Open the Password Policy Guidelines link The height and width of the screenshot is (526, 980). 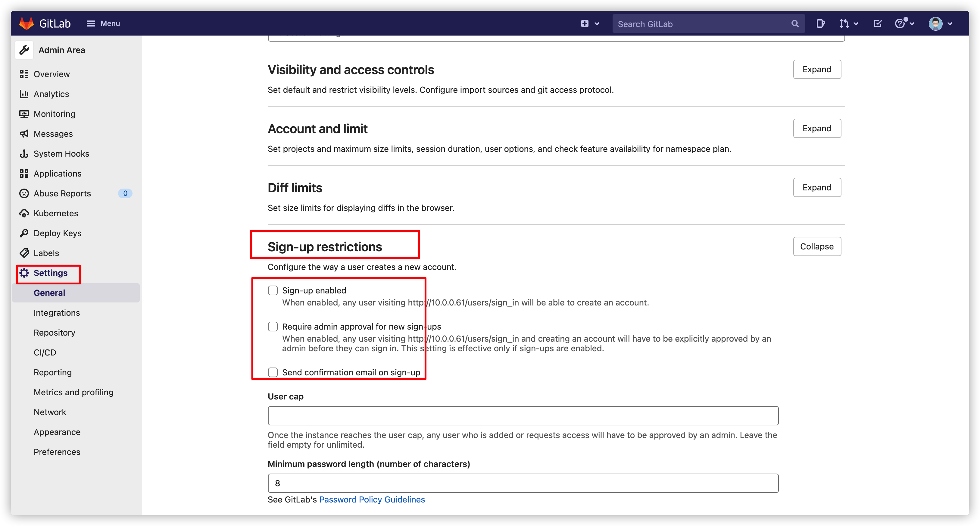click(x=372, y=499)
